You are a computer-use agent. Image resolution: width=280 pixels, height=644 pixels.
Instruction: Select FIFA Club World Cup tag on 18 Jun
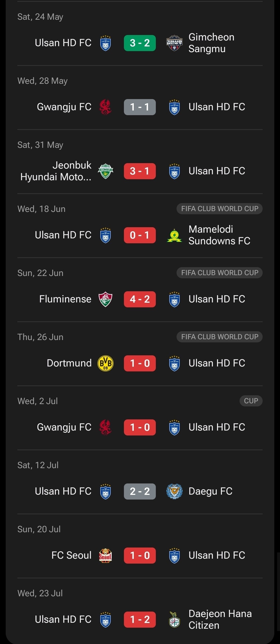pyautogui.click(x=220, y=209)
